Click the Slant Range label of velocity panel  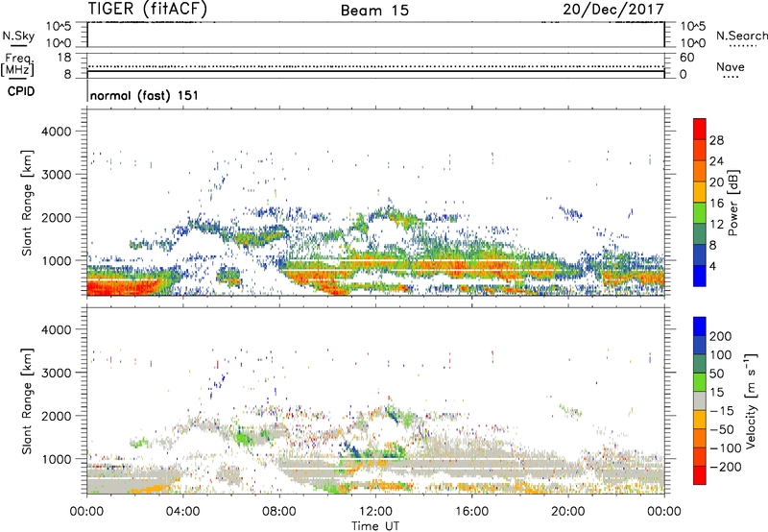[x=27, y=401]
